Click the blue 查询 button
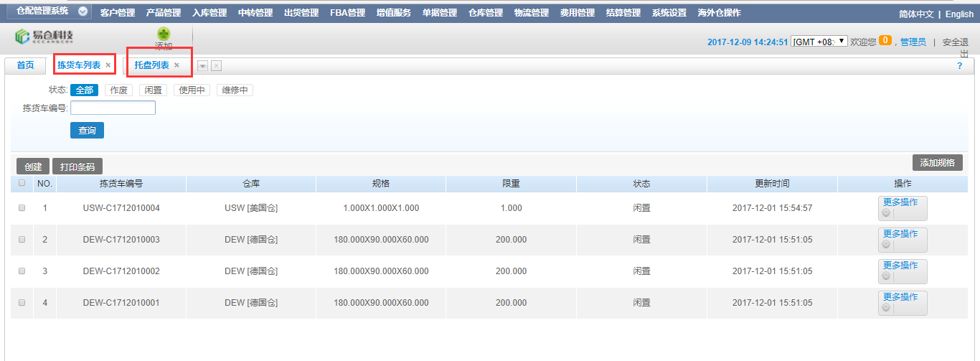Viewport: 980px width, 361px height. [87, 131]
